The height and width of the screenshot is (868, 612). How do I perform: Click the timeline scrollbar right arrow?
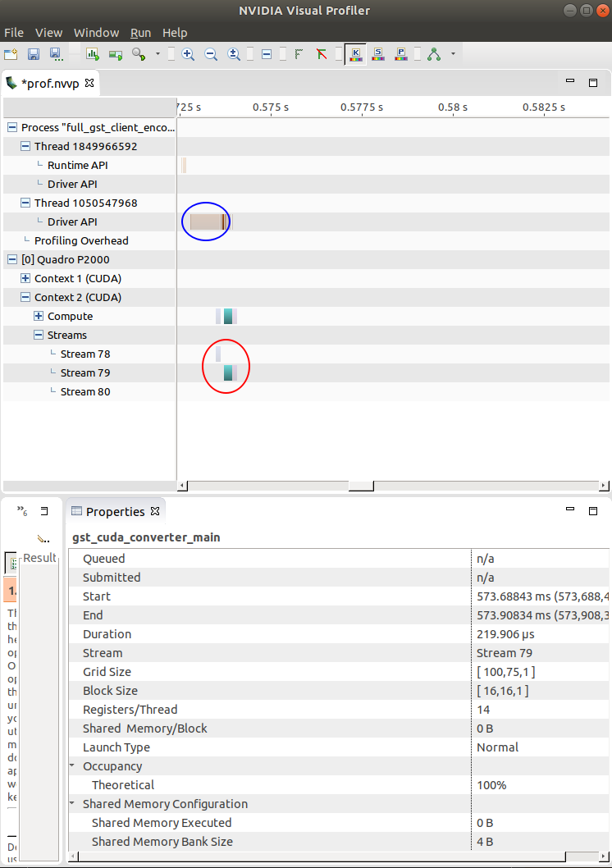pos(605,486)
